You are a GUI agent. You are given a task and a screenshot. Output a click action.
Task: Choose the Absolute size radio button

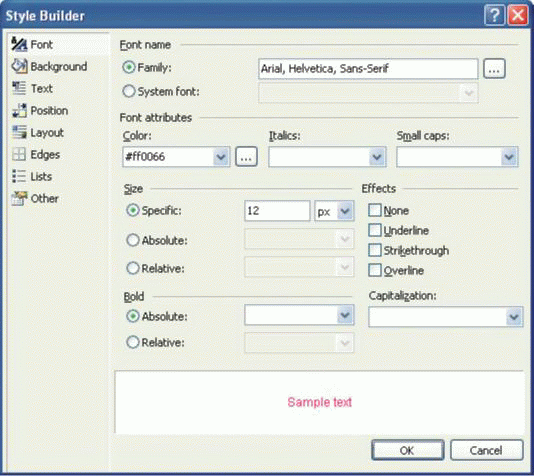click(133, 240)
